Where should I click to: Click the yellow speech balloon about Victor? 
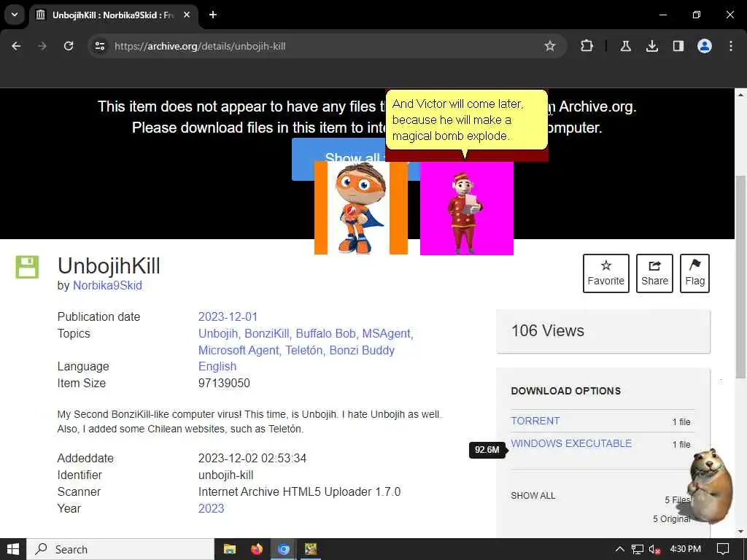tap(466, 120)
